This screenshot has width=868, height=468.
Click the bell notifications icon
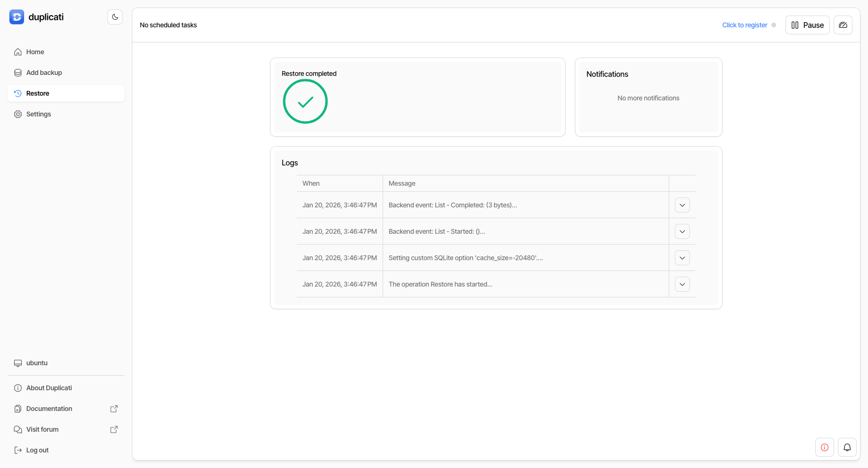coord(847,447)
